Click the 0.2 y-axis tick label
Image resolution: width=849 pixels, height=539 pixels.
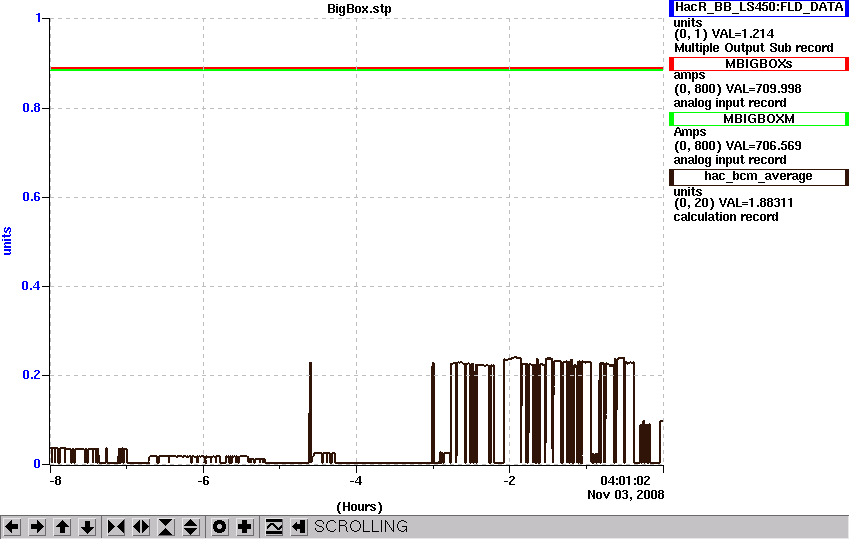(x=31, y=375)
